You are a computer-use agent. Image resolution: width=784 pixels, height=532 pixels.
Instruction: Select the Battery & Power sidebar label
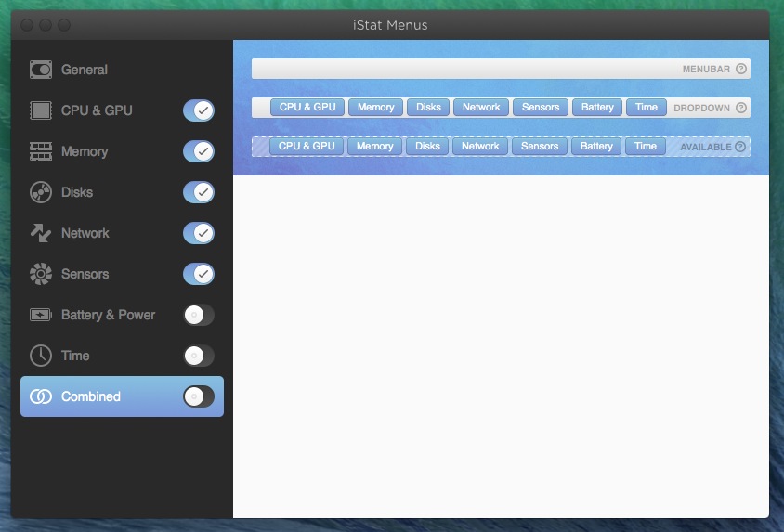[x=108, y=315]
